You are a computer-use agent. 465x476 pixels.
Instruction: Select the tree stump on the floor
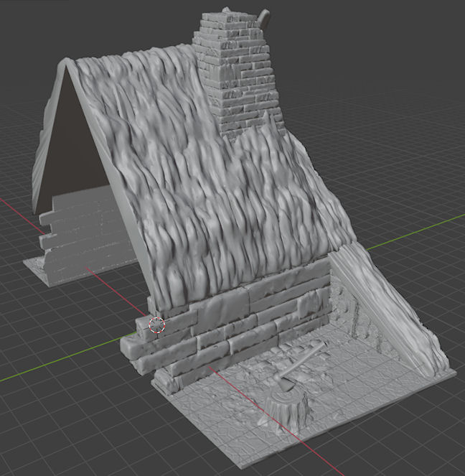(288, 409)
